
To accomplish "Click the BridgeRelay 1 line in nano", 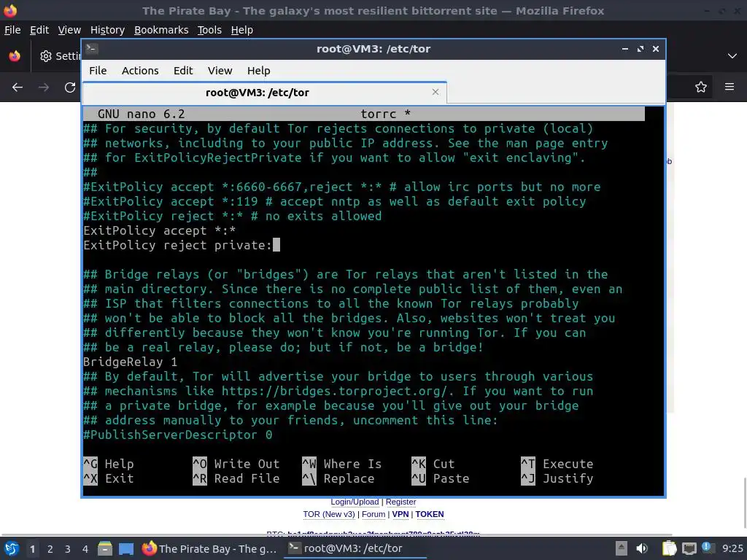I will coord(130,362).
